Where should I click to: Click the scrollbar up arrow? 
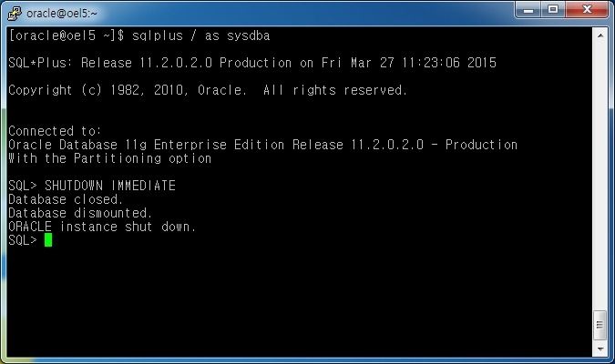[x=600, y=35]
